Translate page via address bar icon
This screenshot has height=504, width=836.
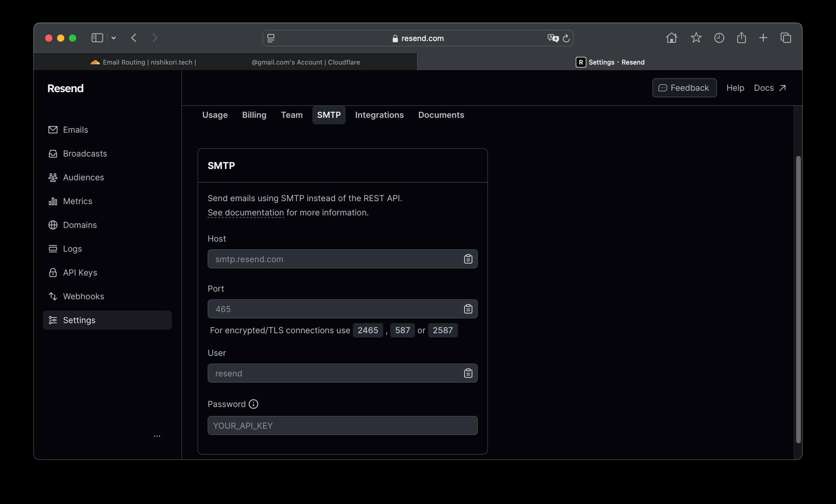[553, 38]
